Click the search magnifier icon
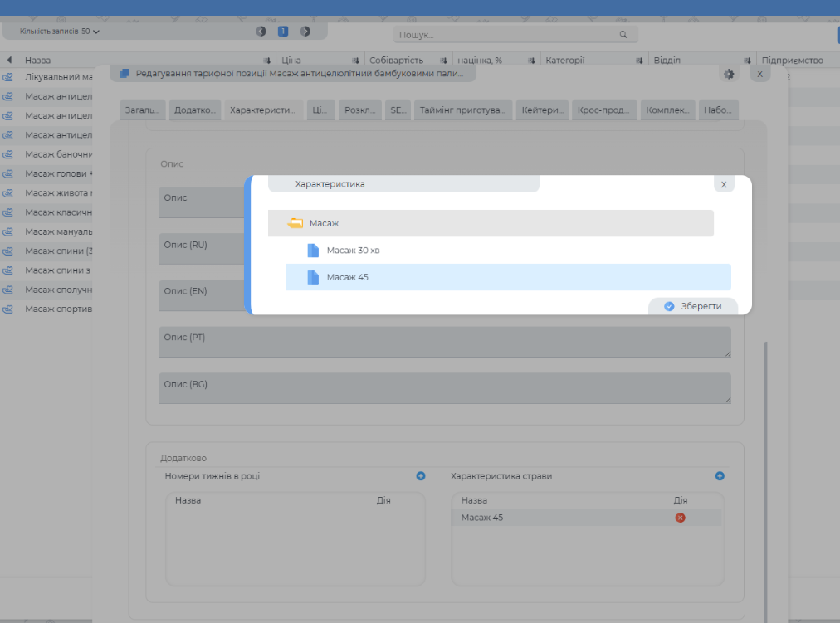Screen dimensions: 840x623 point(623,35)
